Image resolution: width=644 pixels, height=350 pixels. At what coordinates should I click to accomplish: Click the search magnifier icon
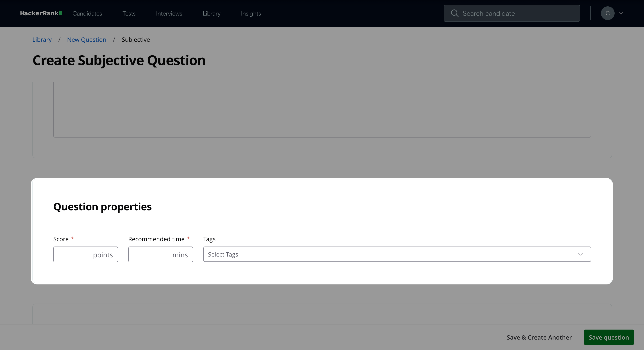454,13
